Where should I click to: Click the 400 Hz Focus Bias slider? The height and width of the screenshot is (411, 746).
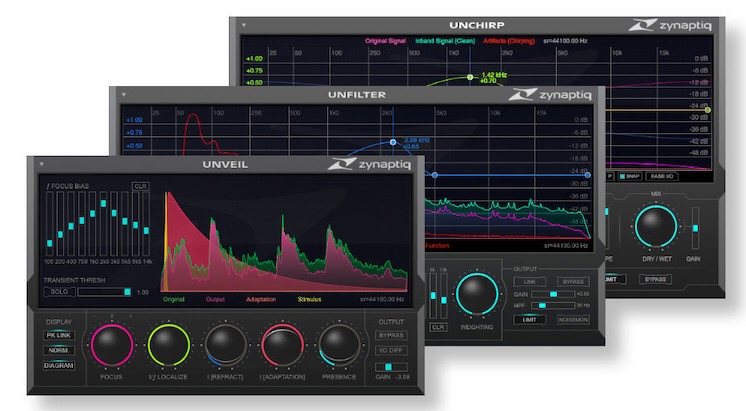click(x=71, y=224)
